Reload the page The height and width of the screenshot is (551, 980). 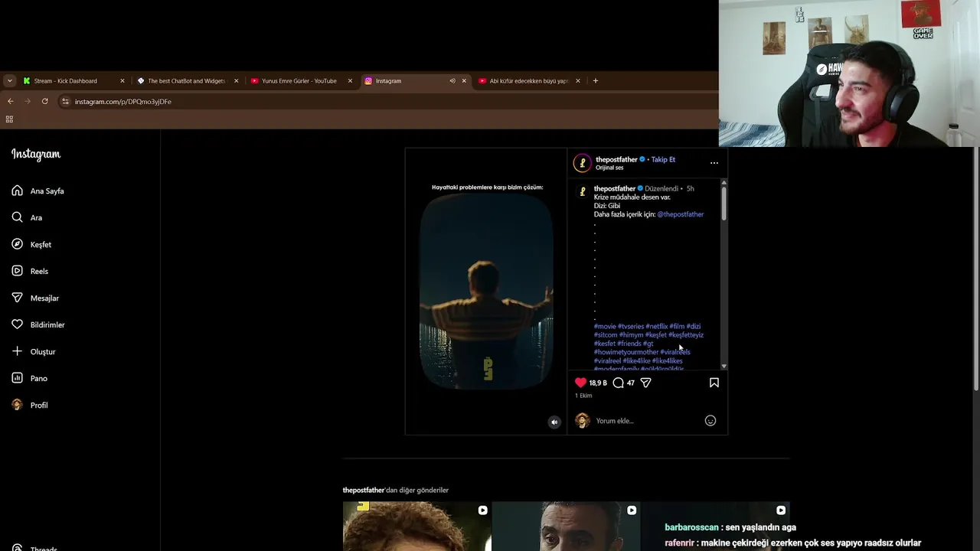pos(44,101)
